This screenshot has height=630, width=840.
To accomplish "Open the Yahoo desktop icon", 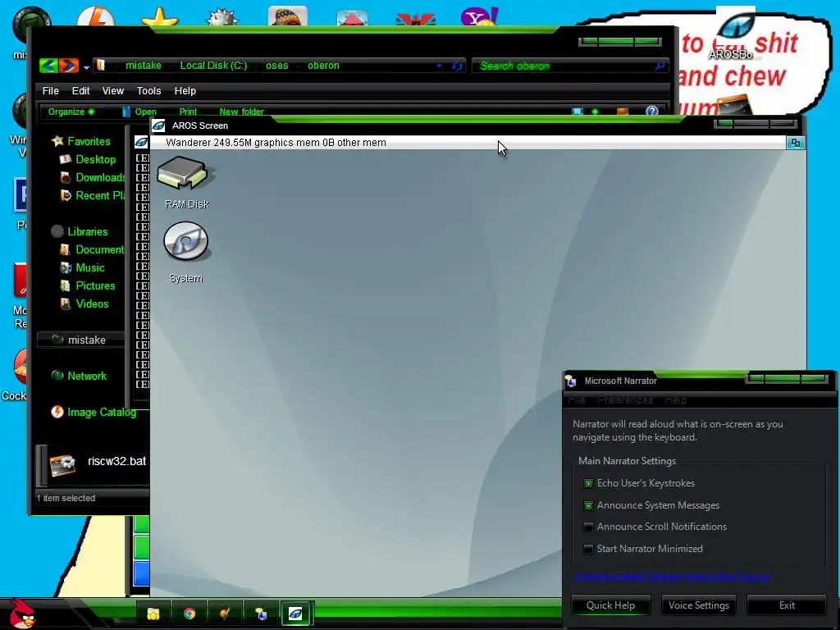I will point(479,16).
